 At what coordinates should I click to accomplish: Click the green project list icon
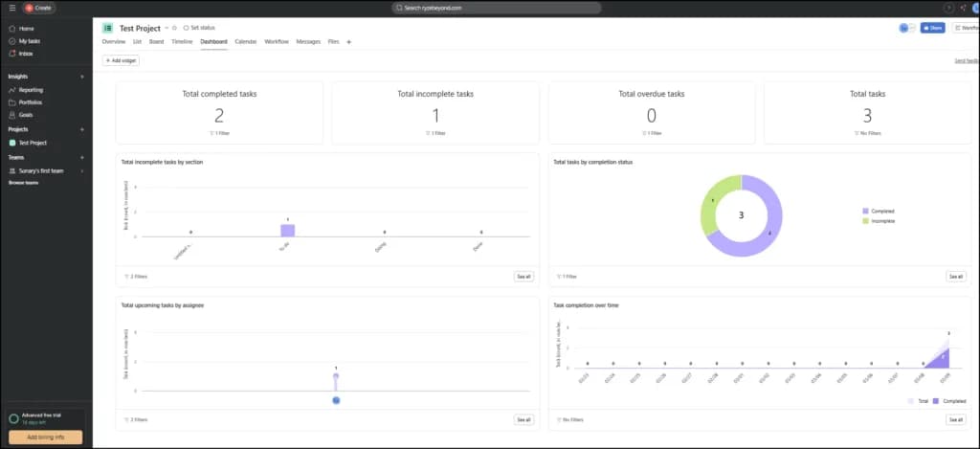(108, 28)
